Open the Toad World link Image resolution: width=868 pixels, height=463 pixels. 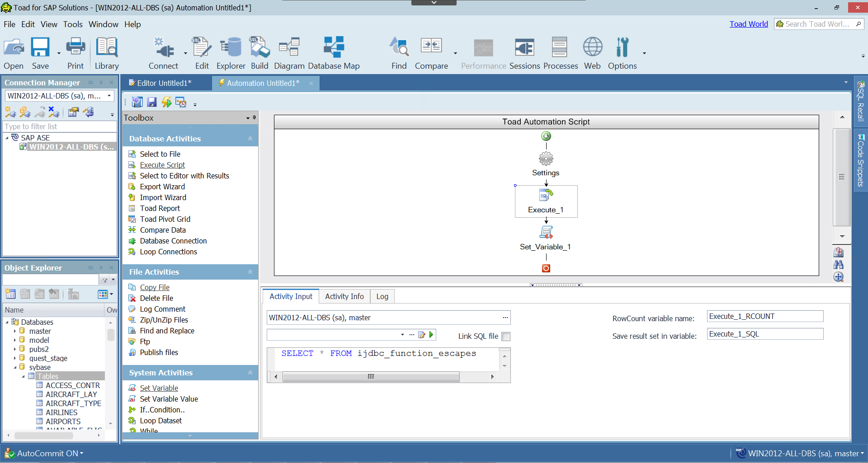748,24
